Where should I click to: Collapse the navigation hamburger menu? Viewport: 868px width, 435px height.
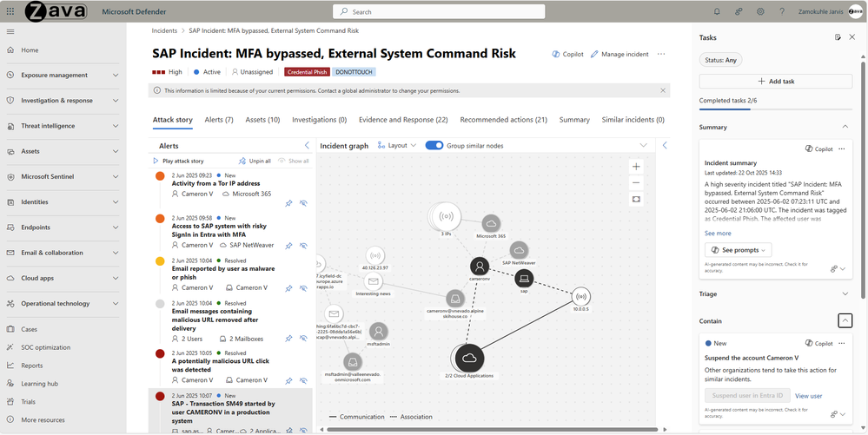10,31
